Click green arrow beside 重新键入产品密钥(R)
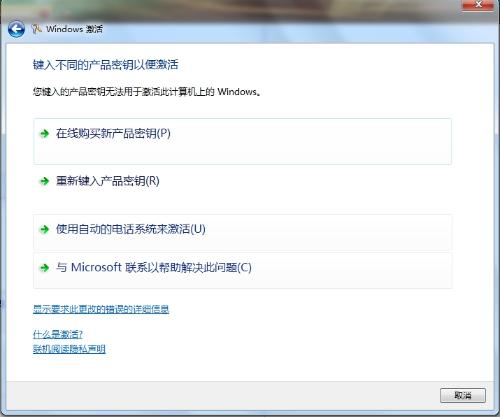500x417 pixels. tap(44, 181)
